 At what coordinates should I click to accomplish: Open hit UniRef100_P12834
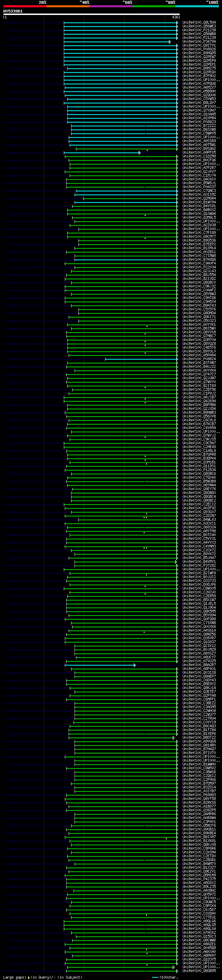(199, 470)
